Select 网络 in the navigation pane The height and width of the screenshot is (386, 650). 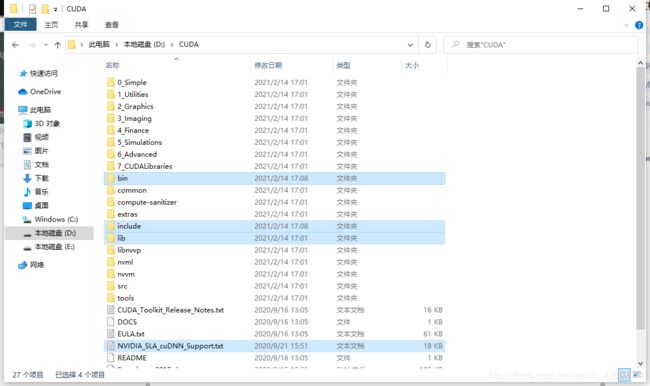click(31, 265)
